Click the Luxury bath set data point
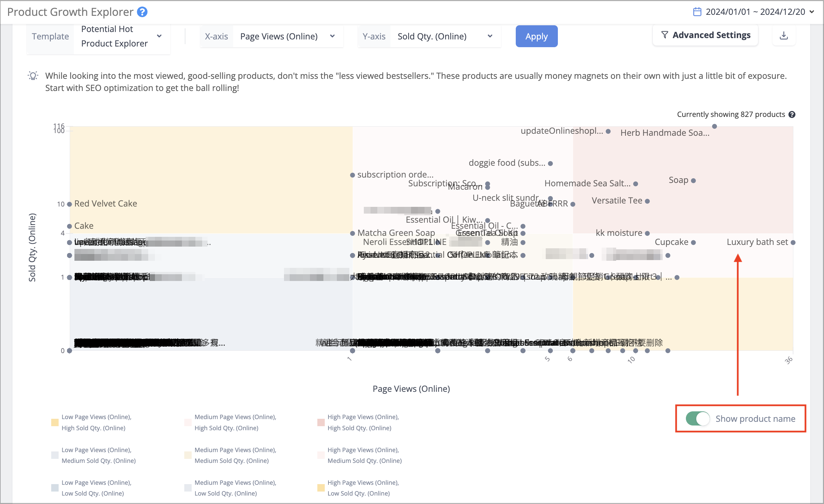Screen dimensions: 824x504 click(x=793, y=243)
